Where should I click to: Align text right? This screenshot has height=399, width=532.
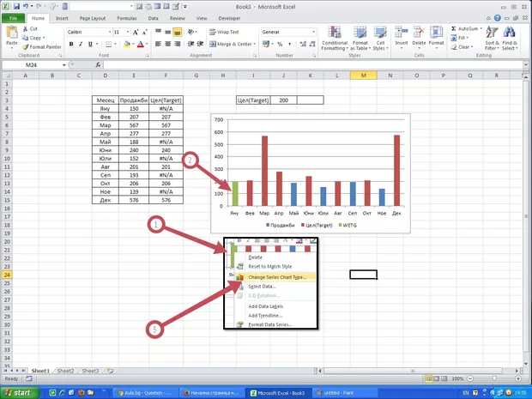(x=177, y=44)
